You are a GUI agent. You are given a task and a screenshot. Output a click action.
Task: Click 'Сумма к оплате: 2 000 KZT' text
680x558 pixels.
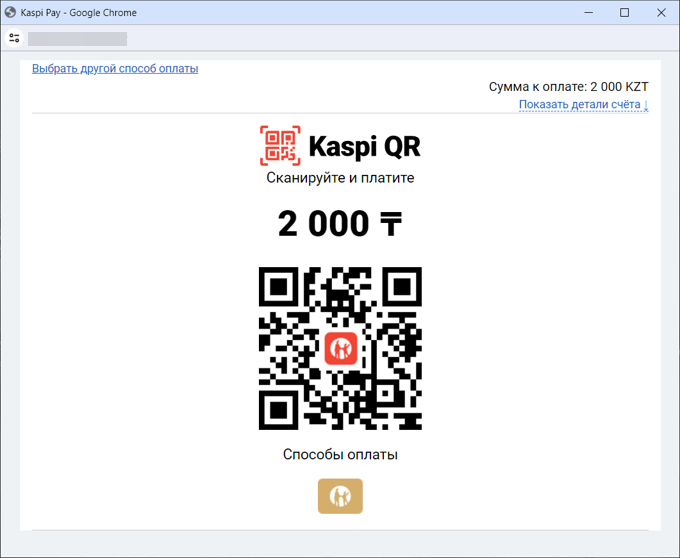[x=569, y=87]
